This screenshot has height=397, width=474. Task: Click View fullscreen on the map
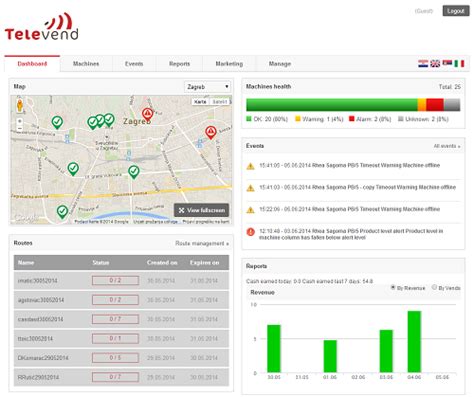click(202, 210)
